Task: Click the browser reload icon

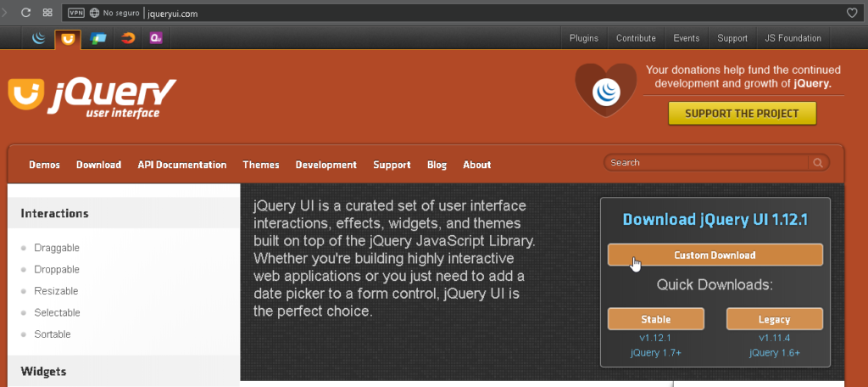Action: [25, 13]
